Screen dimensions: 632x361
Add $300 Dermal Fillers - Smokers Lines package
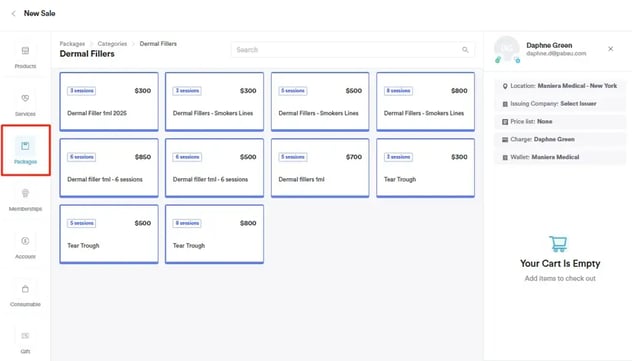coord(214,102)
